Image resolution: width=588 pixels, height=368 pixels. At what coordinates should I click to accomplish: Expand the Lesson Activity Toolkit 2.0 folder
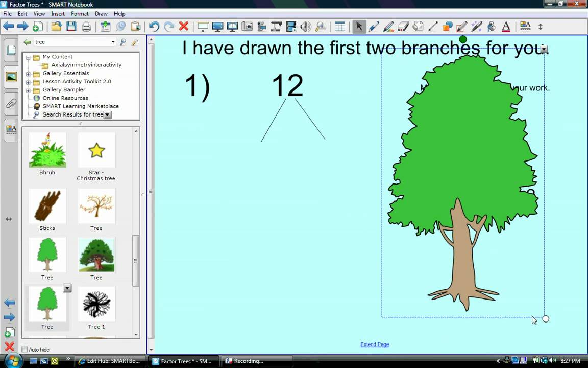[29, 82]
